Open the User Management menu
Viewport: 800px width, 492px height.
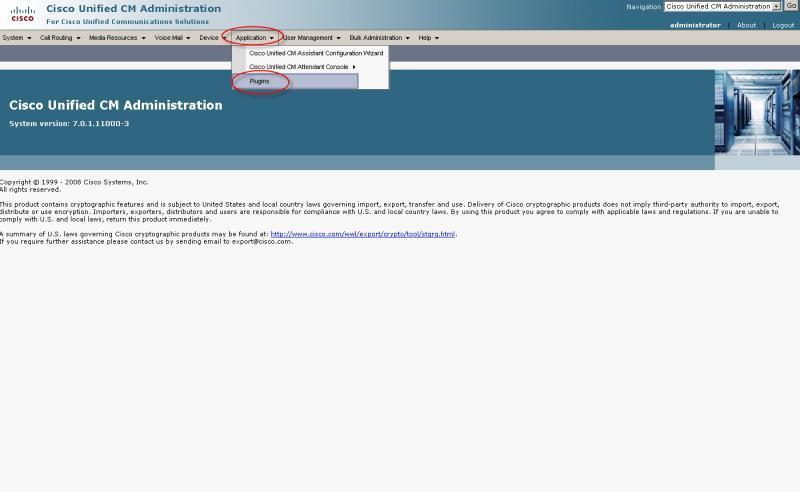click(311, 38)
